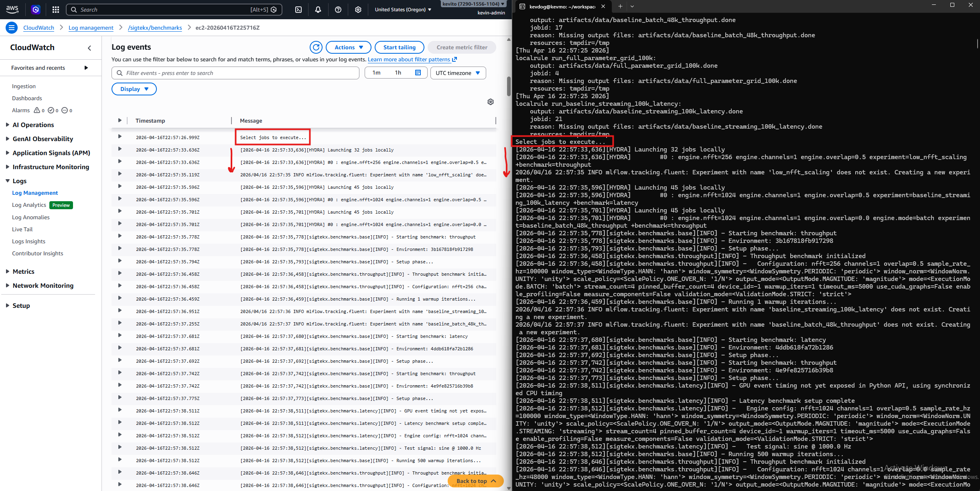
Task: Open the date range calendar picker
Action: [418, 73]
